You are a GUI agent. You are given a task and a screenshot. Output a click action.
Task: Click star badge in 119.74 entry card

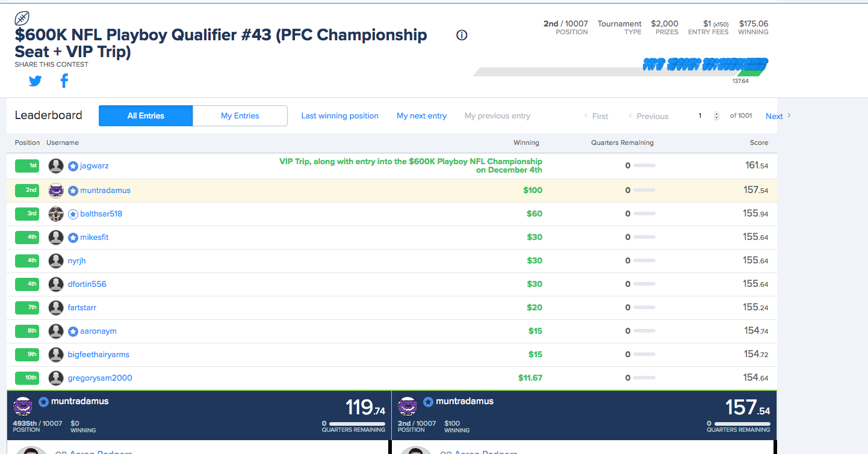click(x=43, y=402)
